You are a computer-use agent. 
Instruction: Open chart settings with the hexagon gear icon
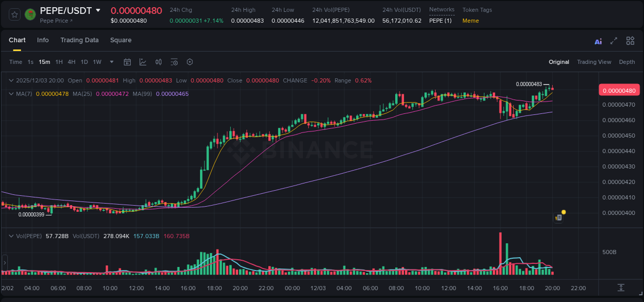click(x=190, y=62)
